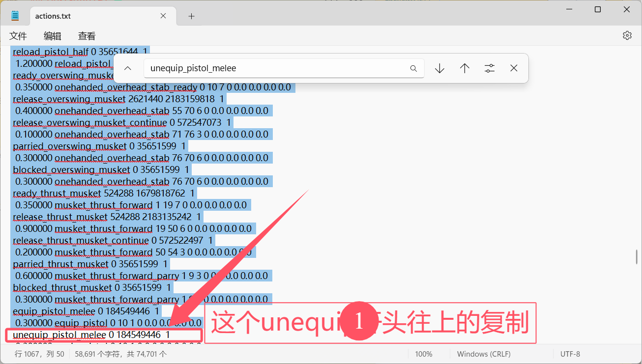Maximize the Notepad window

(598, 9)
